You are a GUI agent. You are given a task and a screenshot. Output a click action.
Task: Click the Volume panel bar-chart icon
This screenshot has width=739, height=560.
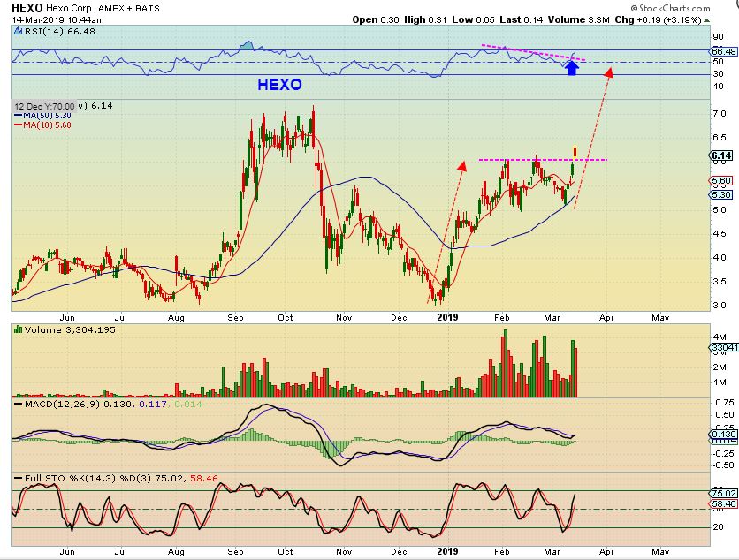point(19,329)
